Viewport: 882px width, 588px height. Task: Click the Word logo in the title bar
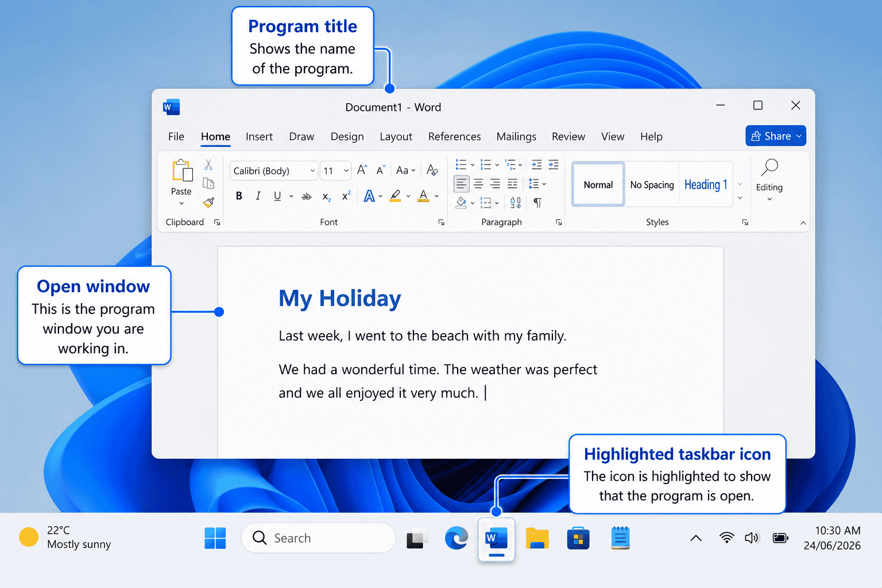tap(171, 107)
